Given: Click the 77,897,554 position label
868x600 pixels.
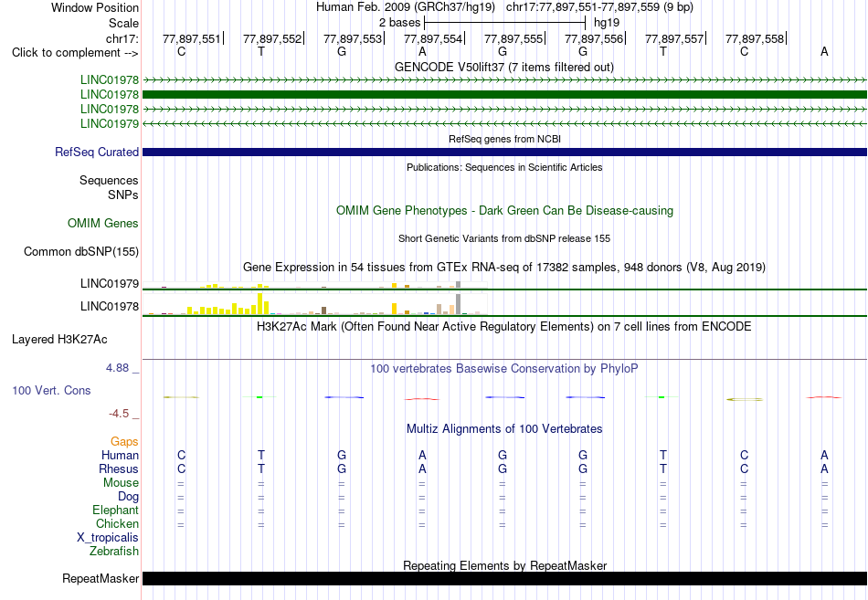Looking at the screenshot, I should click(432, 38).
